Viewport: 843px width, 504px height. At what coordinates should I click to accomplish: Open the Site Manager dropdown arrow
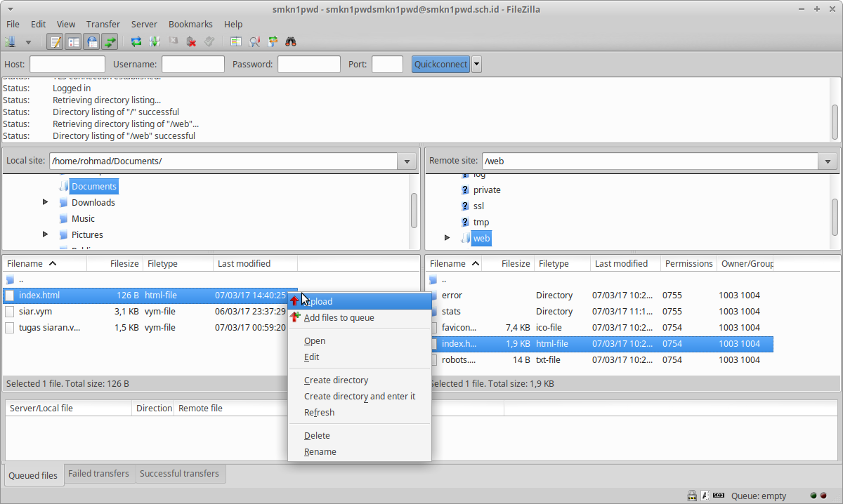tap(28, 43)
